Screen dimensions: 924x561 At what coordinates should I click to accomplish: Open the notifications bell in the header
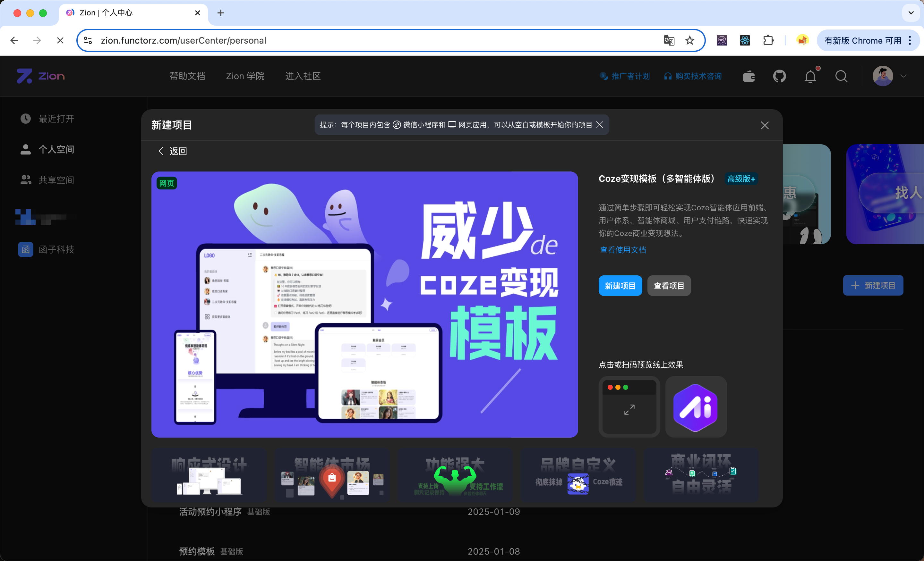[810, 76]
